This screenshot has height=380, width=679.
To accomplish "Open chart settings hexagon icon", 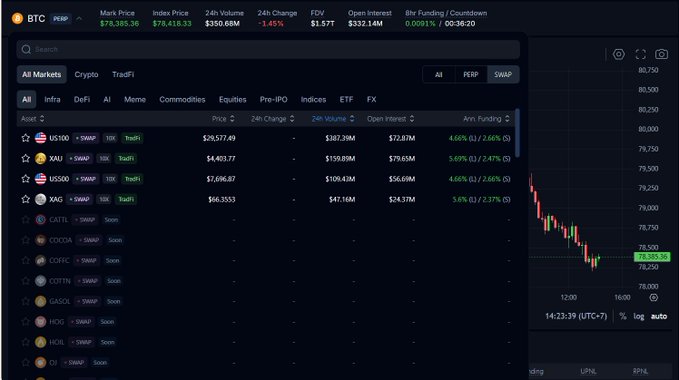I will (x=618, y=54).
